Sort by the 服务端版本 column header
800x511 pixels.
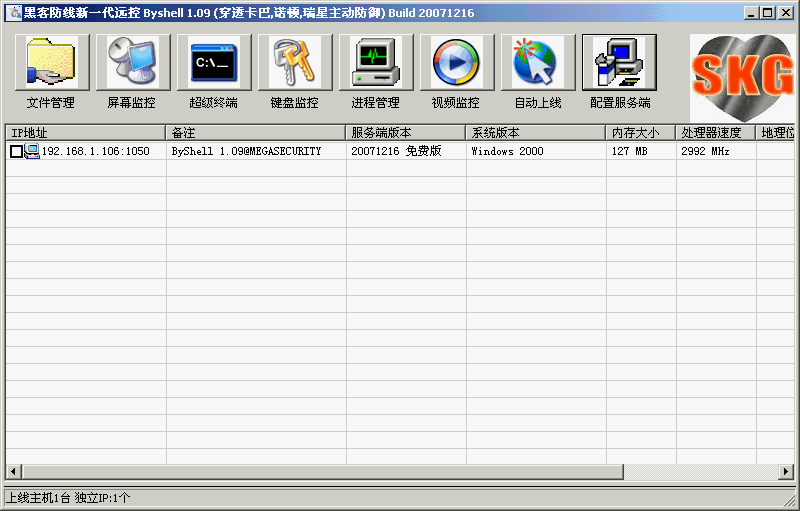point(405,132)
